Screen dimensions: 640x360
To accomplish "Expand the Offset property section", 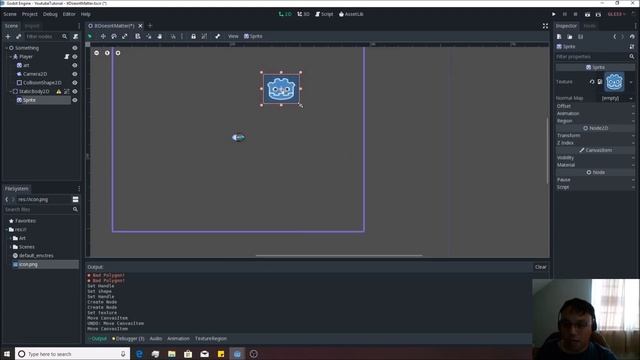I will pyautogui.click(x=596, y=106).
